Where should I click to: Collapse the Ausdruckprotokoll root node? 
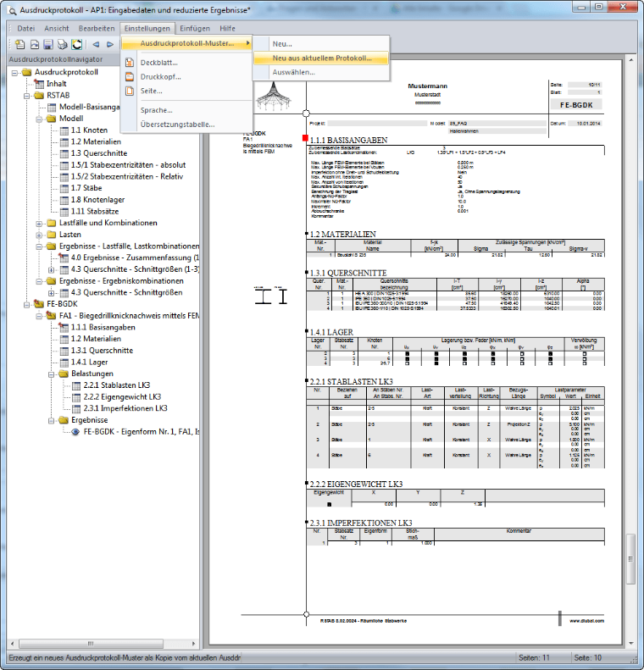[15, 73]
